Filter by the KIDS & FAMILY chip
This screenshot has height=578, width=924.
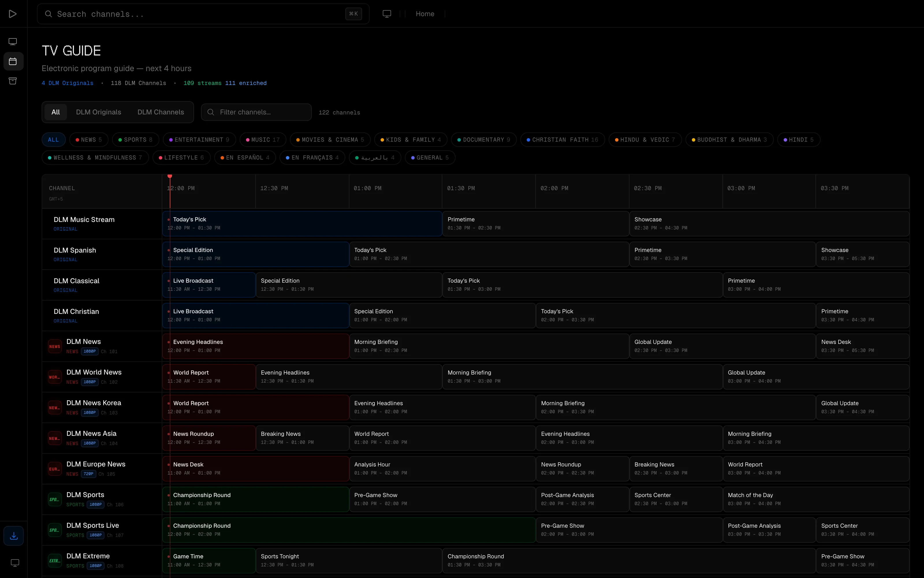410,140
